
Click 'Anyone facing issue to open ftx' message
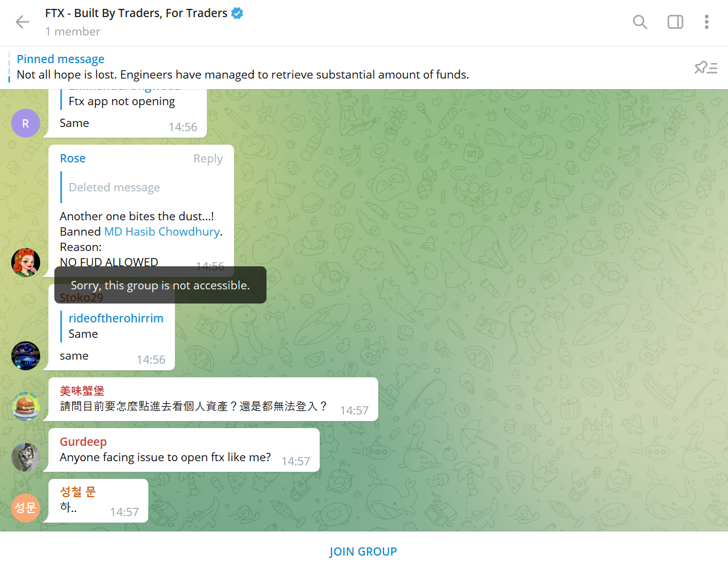pos(165,457)
